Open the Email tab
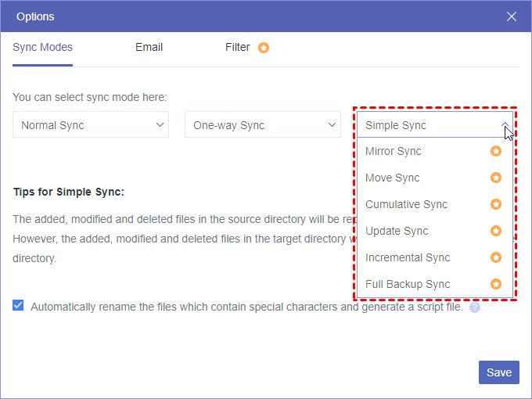Viewport: 532px width, 399px height. [149, 47]
